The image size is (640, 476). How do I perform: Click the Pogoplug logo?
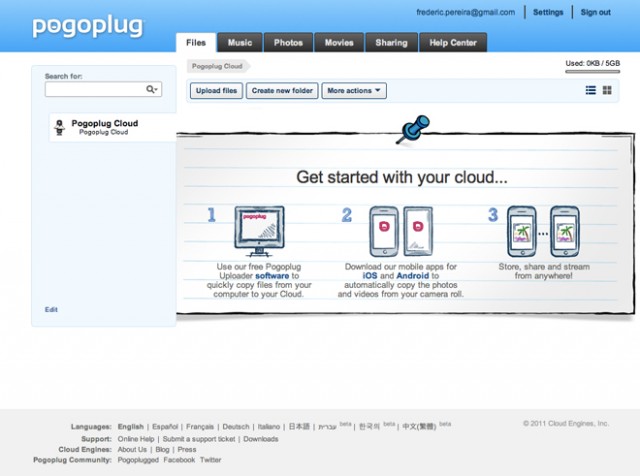click(x=88, y=27)
